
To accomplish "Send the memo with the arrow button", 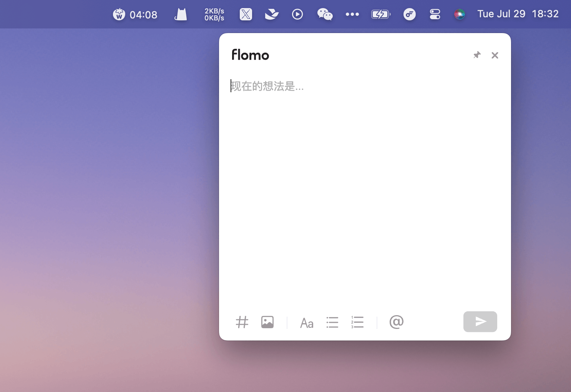I will tap(480, 322).
